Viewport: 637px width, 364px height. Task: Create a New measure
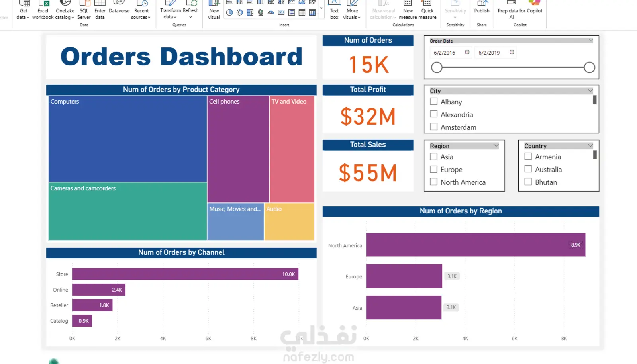coord(408,10)
